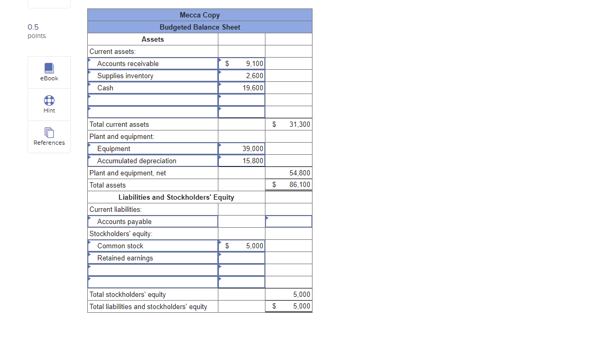This screenshot has height=364, width=606.
Task: Select the 19,600 Cash amount cell
Action: click(241, 88)
